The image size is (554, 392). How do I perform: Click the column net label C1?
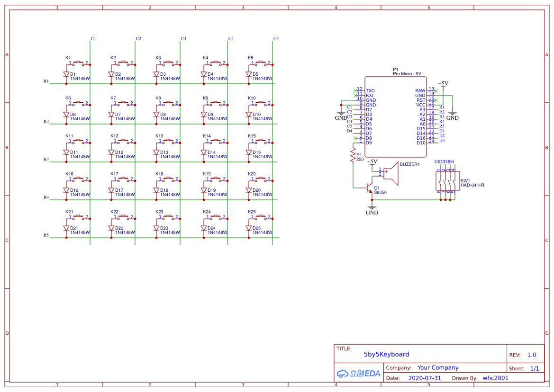93,38
